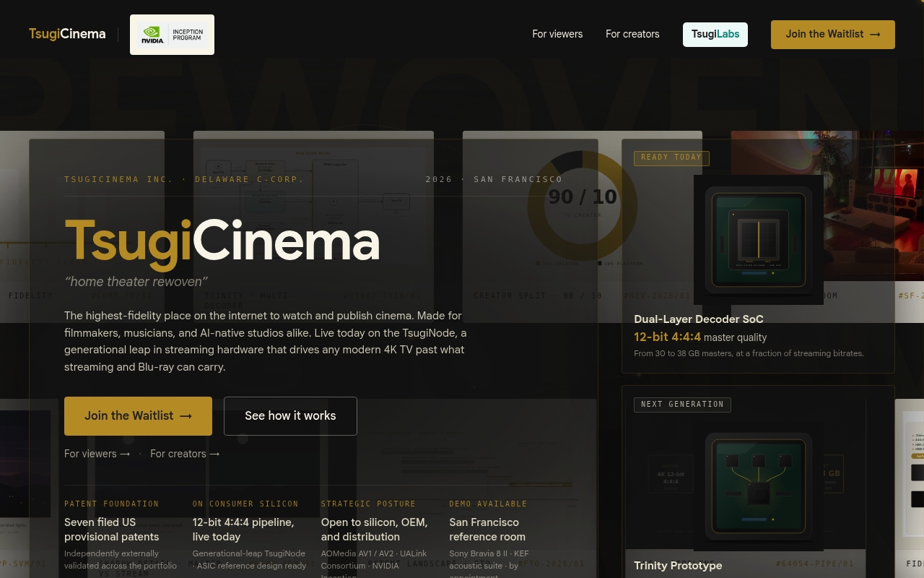924x578 pixels.
Task: Join the Waitlist from hero section
Action: tap(138, 416)
